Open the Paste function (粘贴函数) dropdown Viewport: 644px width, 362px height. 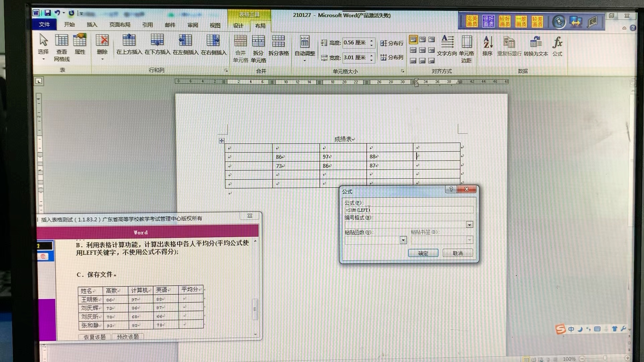(403, 240)
